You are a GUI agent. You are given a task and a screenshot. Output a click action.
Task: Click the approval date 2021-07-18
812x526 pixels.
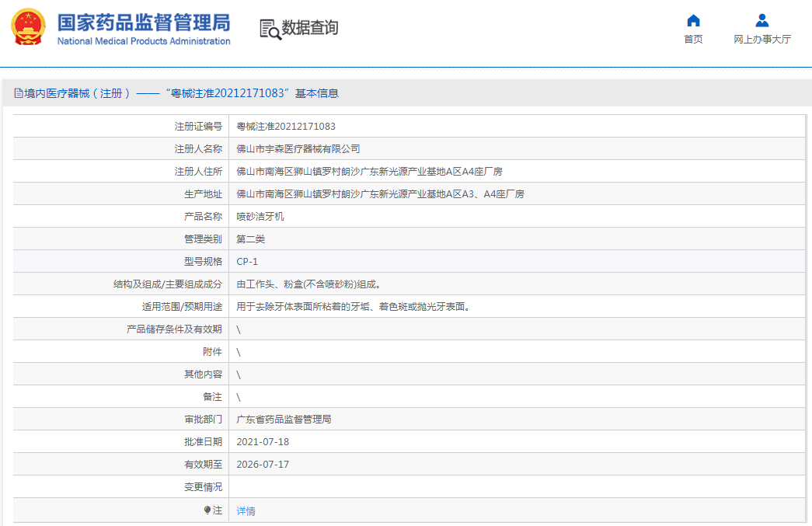(x=263, y=442)
